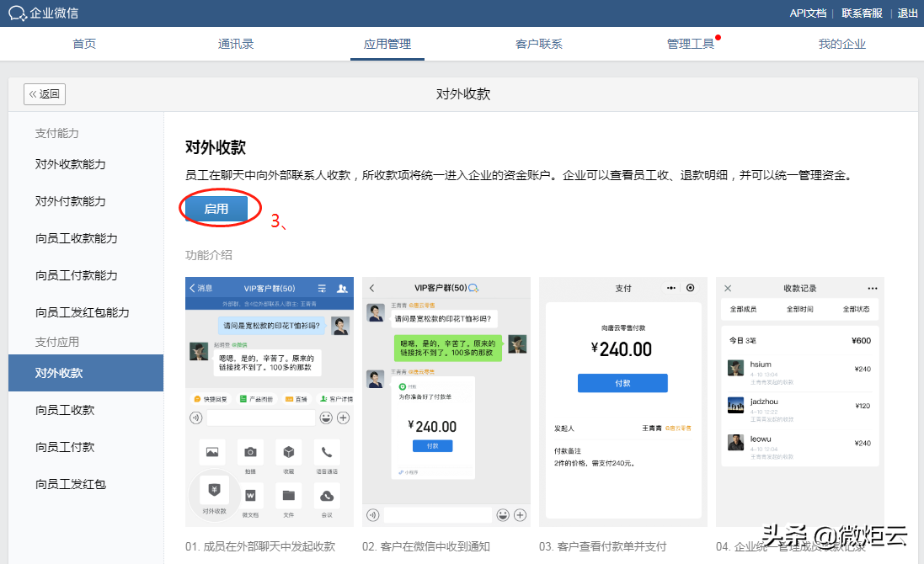Viewport: 924px width, 564px height.
Task: Select the 对外收款 shield payment icon
Action: click(x=214, y=489)
